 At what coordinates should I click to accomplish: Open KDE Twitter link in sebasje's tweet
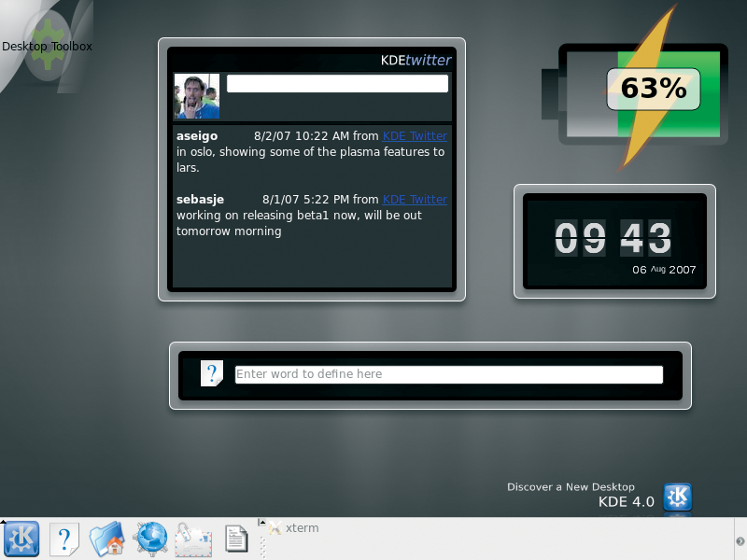pos(415,199)
